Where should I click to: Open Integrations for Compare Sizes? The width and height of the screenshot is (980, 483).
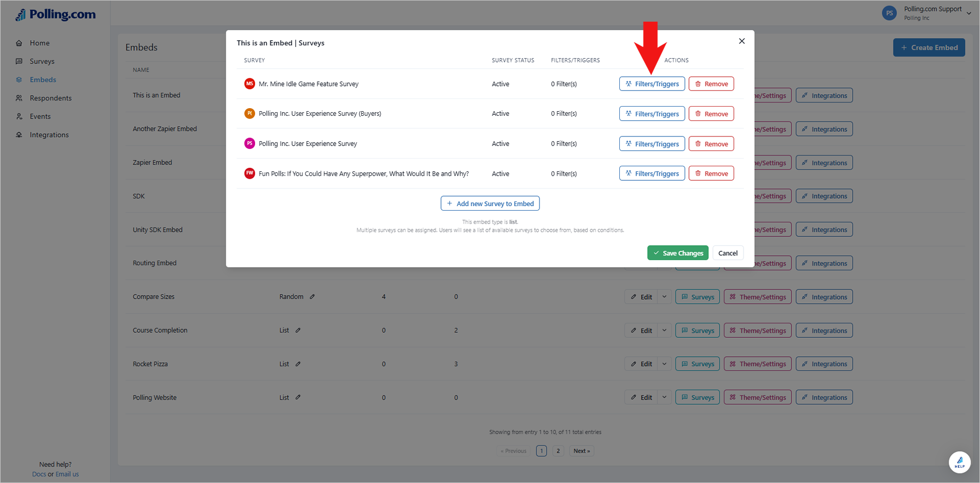coord(824,297)
